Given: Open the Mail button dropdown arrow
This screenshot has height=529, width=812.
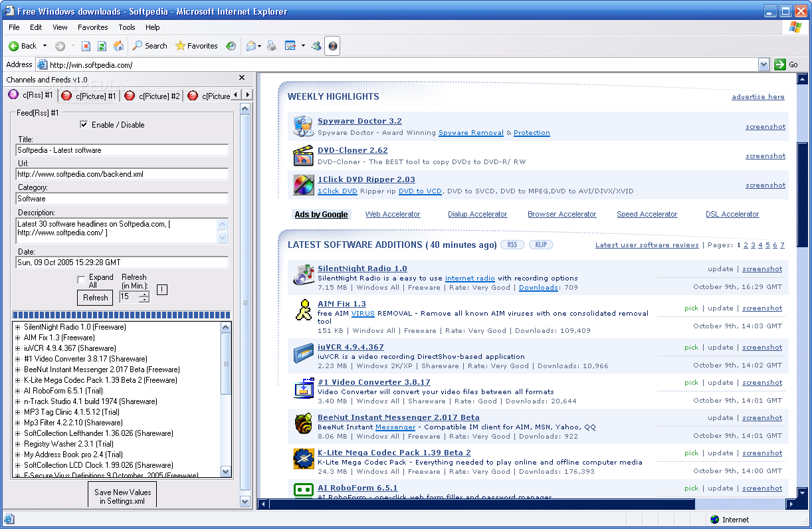Looking at the screenshot, I should pyautogui.click(x=260, y=46).
